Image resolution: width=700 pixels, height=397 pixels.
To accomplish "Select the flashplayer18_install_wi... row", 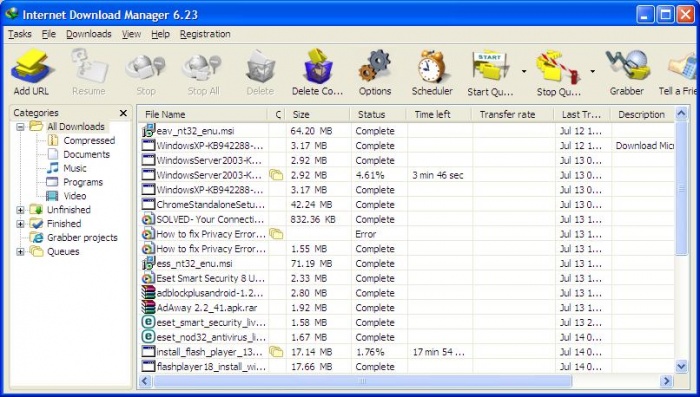I will click(406, 367).
